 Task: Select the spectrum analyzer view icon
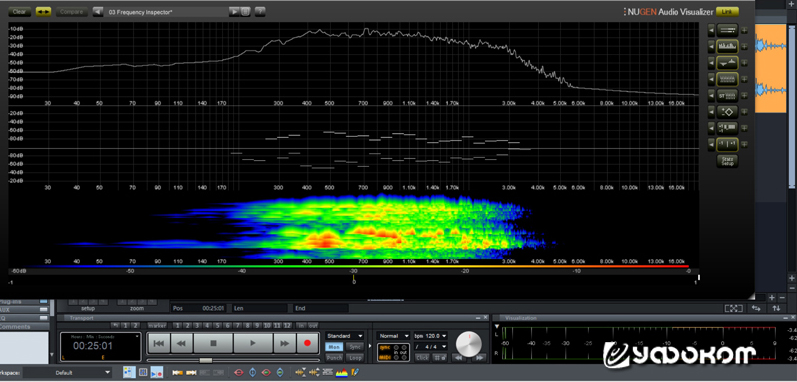tap(727, 47)
